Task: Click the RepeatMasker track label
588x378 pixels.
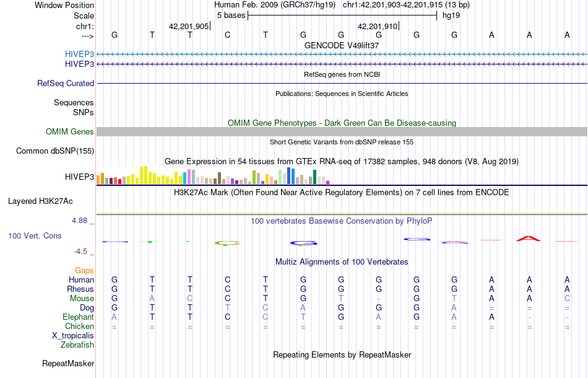Action: (68, 363)
